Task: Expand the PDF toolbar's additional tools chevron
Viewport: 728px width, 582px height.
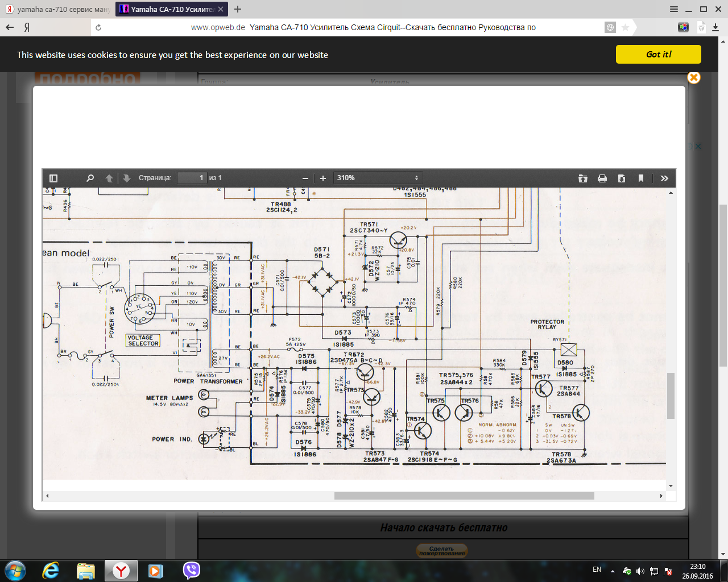Action: click(664, 178)
